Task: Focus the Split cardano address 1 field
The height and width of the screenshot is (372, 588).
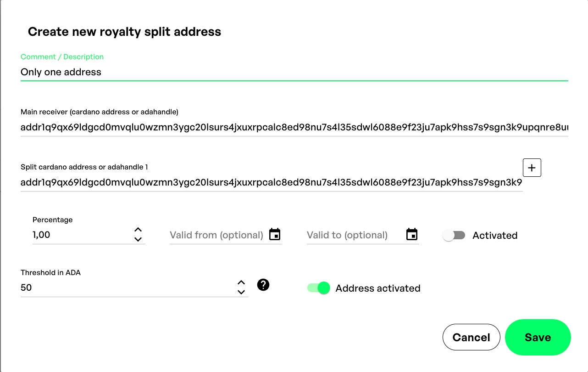Action: 271,183
